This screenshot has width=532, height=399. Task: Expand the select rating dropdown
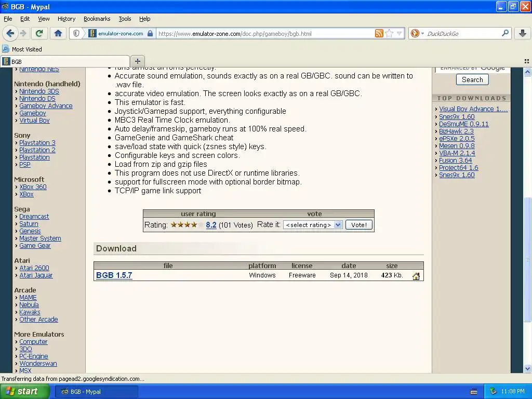(x=313, y=224)
